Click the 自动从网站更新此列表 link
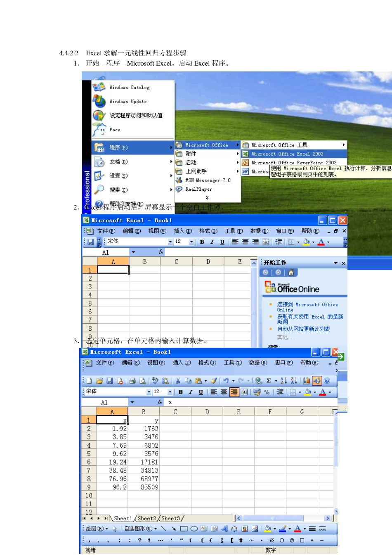This screenshot has height=555, width=392. click(x=304, y=329)
